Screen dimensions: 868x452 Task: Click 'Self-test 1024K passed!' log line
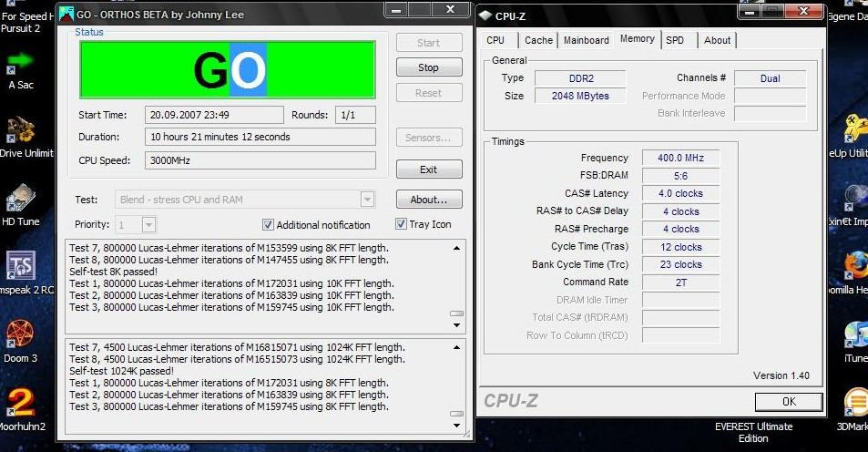(121, 371)
